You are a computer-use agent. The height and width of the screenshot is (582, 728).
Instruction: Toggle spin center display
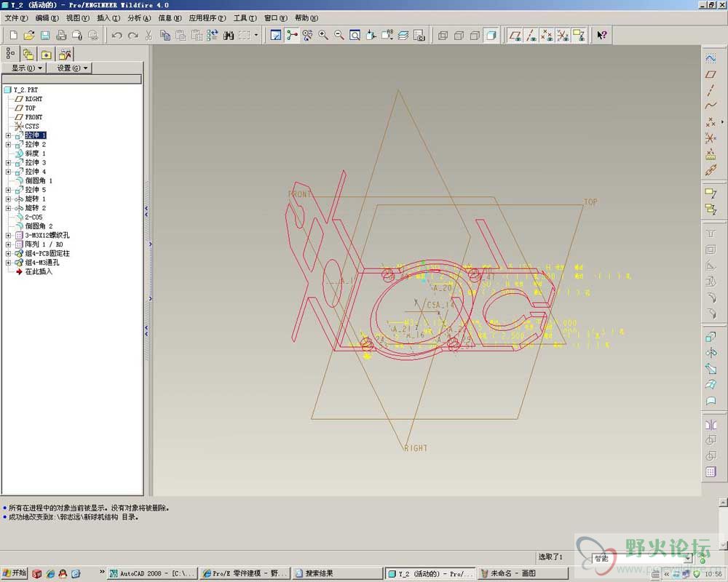click(292, 35)
